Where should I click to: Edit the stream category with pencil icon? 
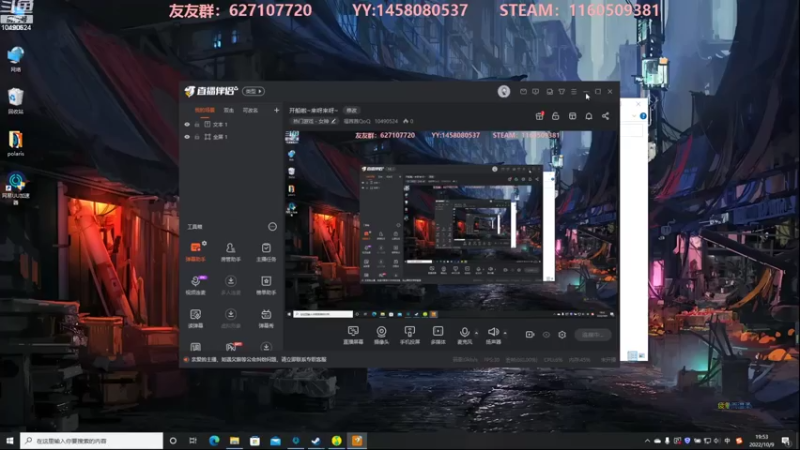tap(334, 121)
